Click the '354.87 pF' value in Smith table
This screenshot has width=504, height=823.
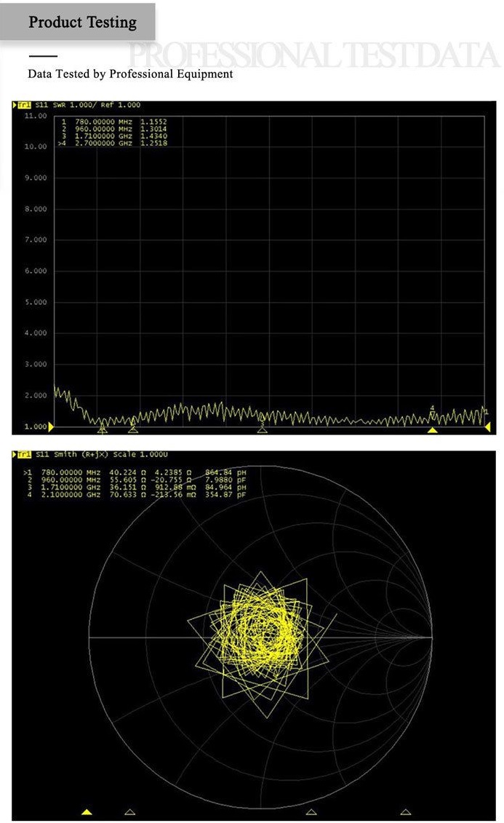point(225,494)
